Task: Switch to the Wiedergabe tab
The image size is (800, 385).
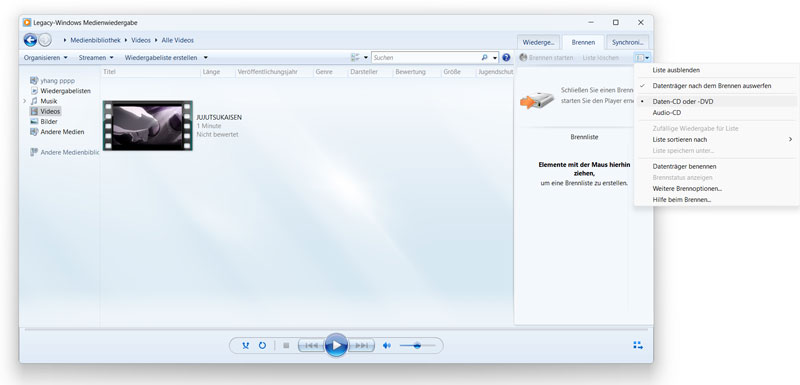Action: pyautogui.click(x=538, y=42)
